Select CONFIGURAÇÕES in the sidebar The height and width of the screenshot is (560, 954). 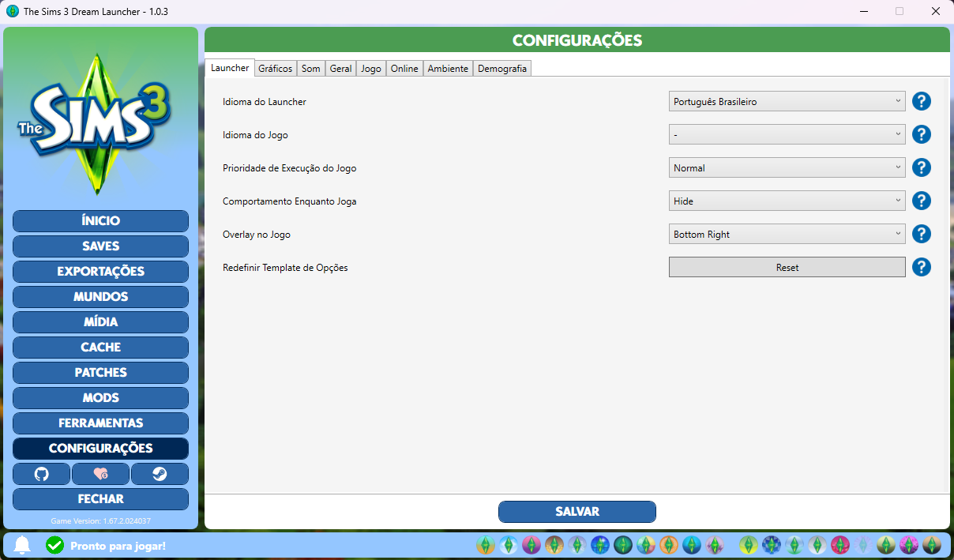click(x=100, y=449)
